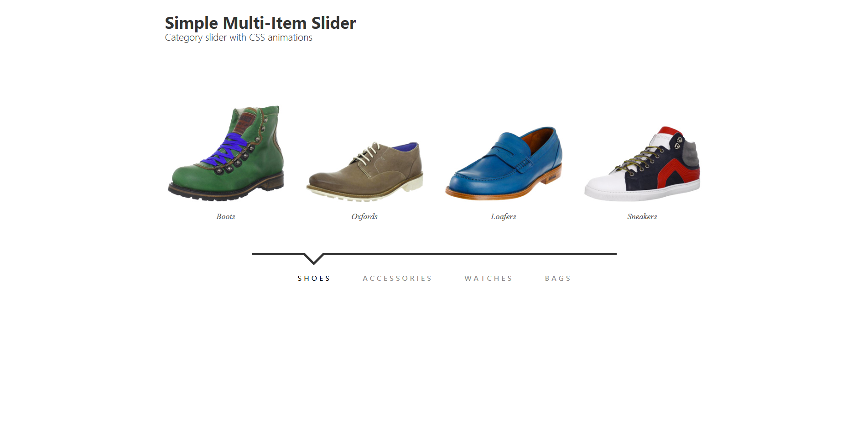Follow the Loafers caption link
This screenshot has height=431, width=868.
click(504, 216)
